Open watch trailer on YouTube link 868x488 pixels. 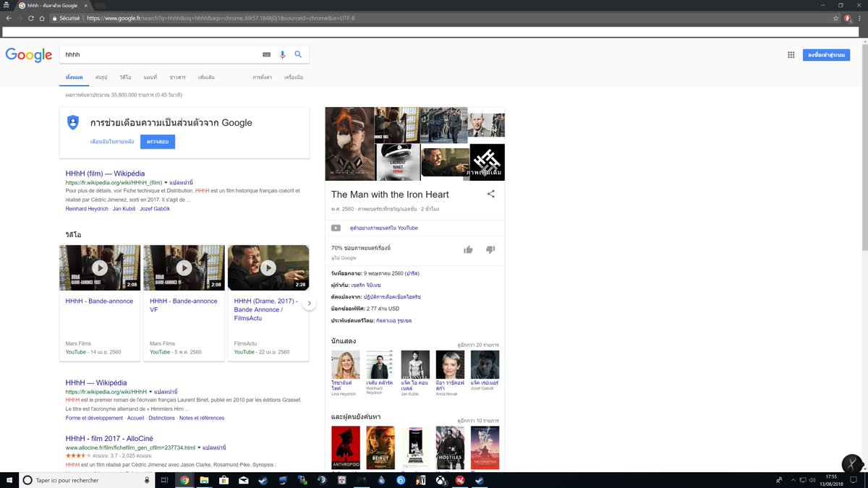383,228
